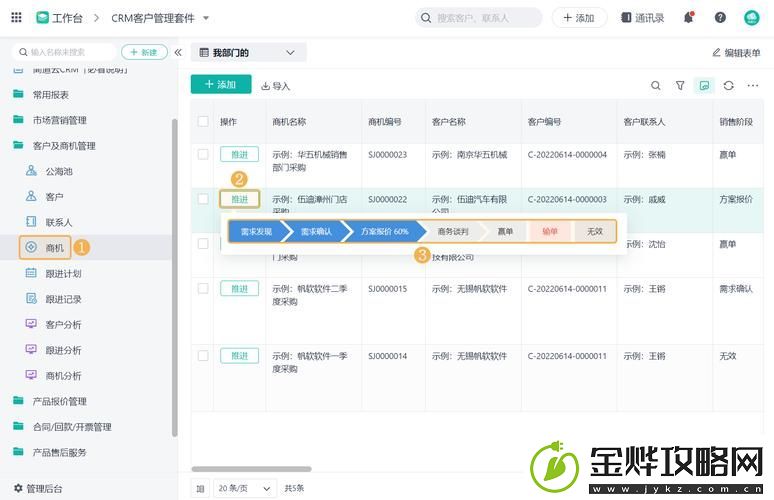This screenshot has width=774, height=500.
Task: Click the table search magnifier icon
Action: tap(656, 85)
